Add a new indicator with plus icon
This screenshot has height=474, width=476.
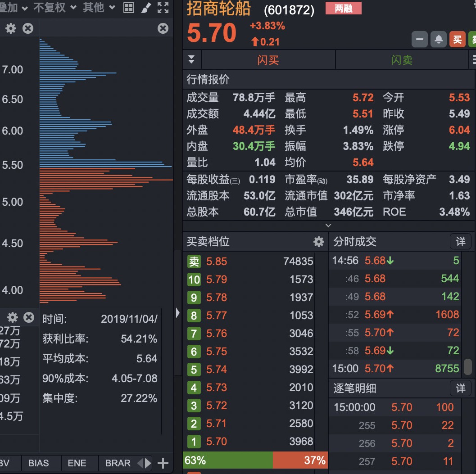click(163, 463)
